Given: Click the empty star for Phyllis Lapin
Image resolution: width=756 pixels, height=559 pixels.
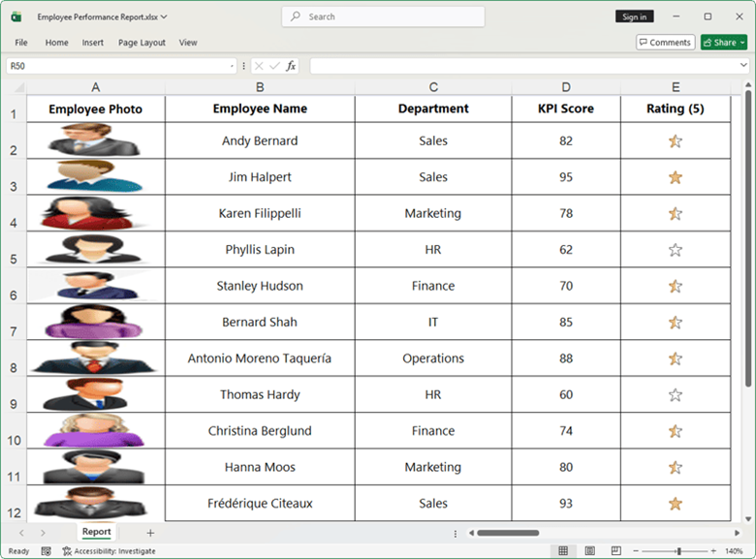Looking at the screenshot, I should [x=675, y=250].
